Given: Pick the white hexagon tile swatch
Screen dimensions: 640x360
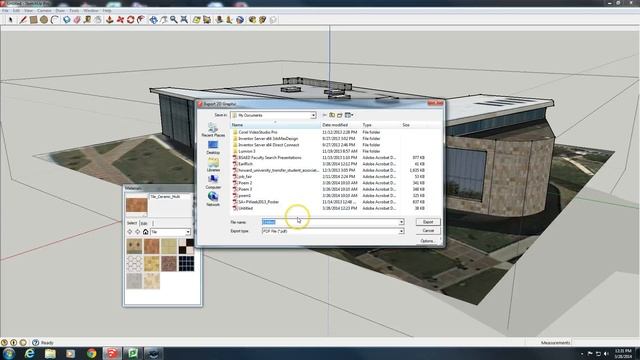Looking at the screenshot, I should (x=134, y=264).
